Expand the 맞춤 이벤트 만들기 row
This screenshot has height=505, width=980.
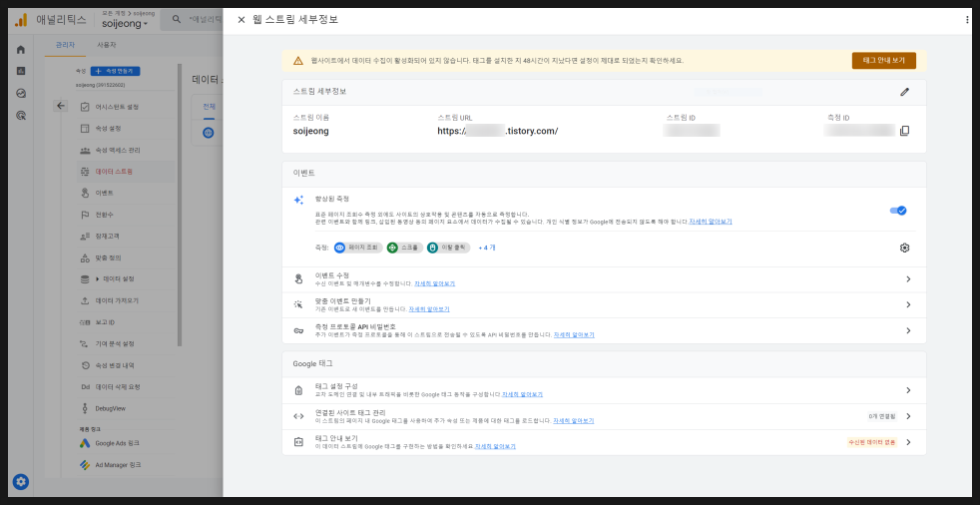pyautogui.click(x=907, y=305)
